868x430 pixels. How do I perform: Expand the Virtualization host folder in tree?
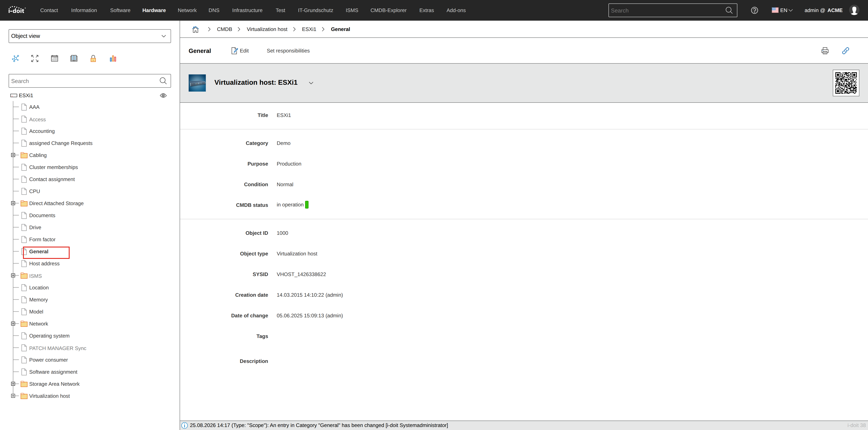click(x=13, y=396)
